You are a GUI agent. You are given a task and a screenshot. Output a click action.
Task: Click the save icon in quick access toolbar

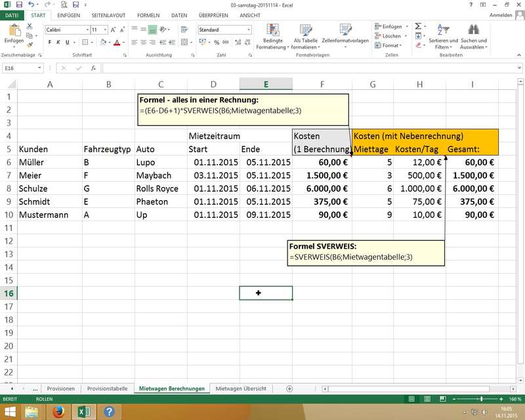coord(18,4)
